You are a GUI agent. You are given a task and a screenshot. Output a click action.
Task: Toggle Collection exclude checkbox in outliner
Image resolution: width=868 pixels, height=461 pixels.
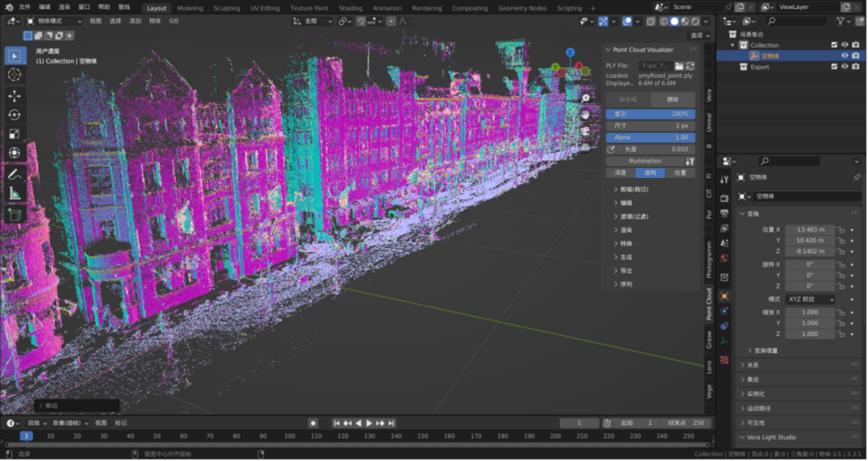tap(834, 45)
